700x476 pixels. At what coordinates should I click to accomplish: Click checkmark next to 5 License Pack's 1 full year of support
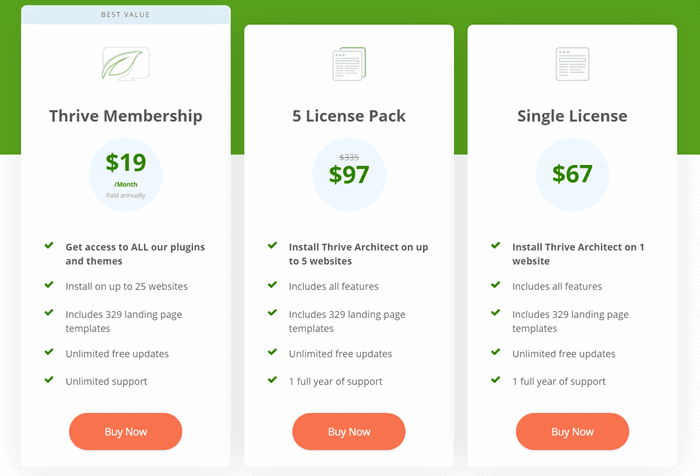click(272, 380)
